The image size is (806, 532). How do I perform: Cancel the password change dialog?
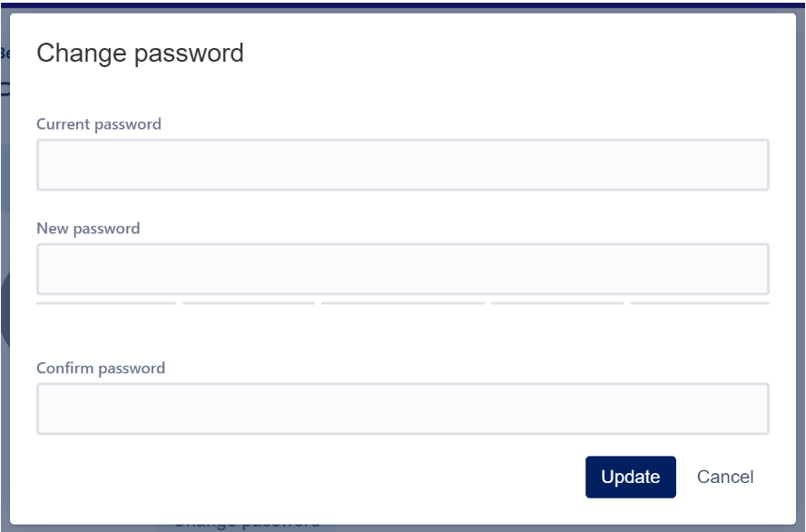724,477
